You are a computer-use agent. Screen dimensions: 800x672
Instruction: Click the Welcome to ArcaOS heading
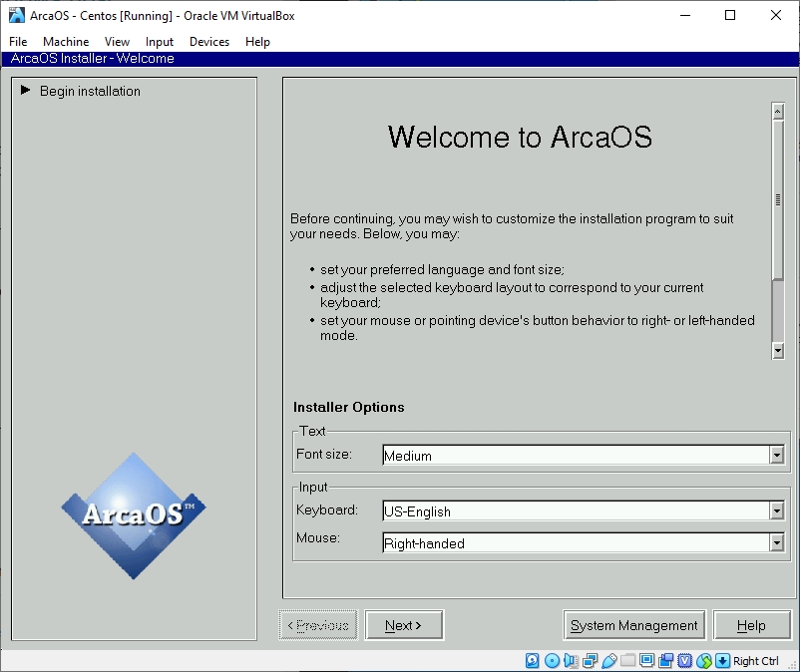pyautogui.click(x=520, y=137)
